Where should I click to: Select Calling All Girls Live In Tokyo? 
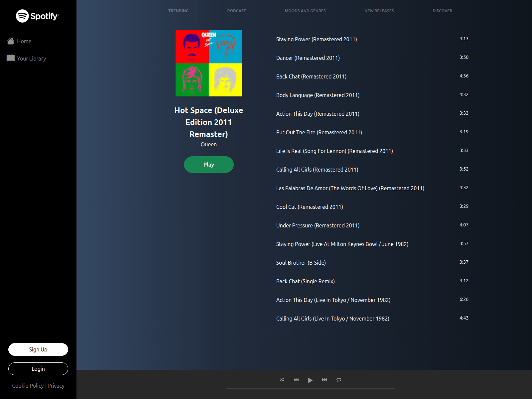coord(333,319)
